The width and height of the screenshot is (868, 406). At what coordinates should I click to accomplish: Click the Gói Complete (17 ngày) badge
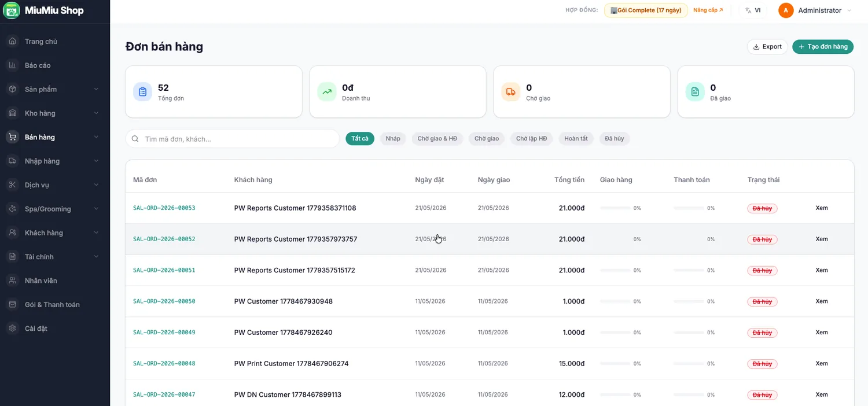[x=646, y=10]
